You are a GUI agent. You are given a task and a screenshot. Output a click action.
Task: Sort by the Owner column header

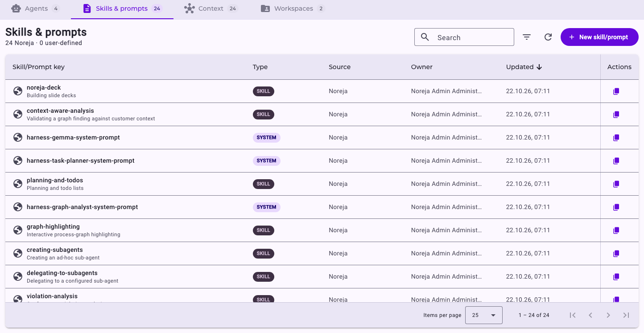pyautogui.click(x=422, y=67)
